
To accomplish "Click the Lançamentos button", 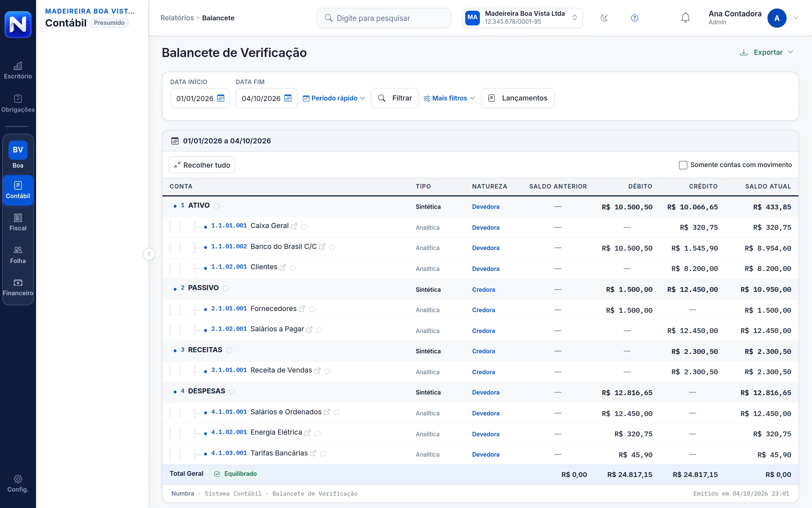I will [518, 98].
